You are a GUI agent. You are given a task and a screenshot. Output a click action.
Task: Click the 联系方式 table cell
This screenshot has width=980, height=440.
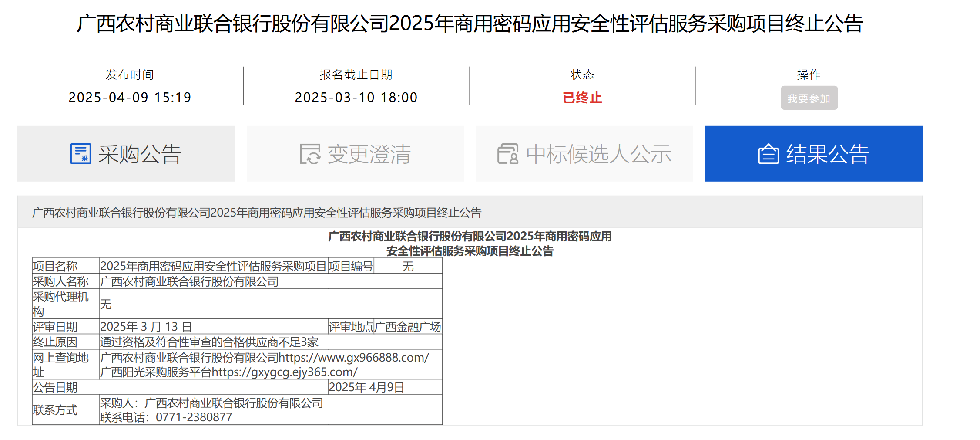click(66, 410)
